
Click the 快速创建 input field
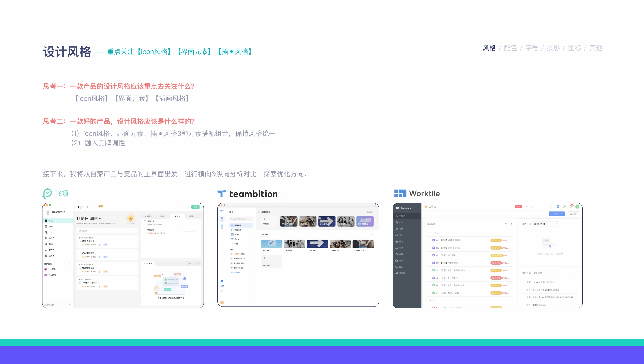pyautogui.click(x=107, y=231)
